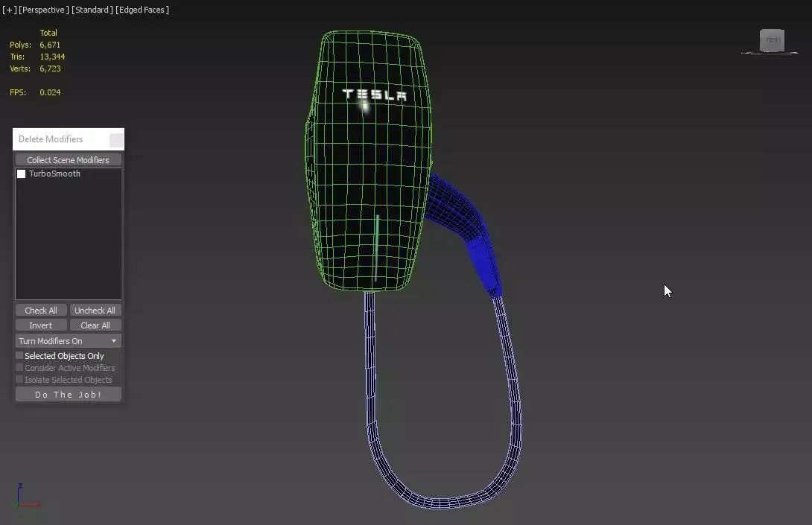The image size is (812, 525).
Task: Click Do The Job! button
Action: (x=69, y=395)
